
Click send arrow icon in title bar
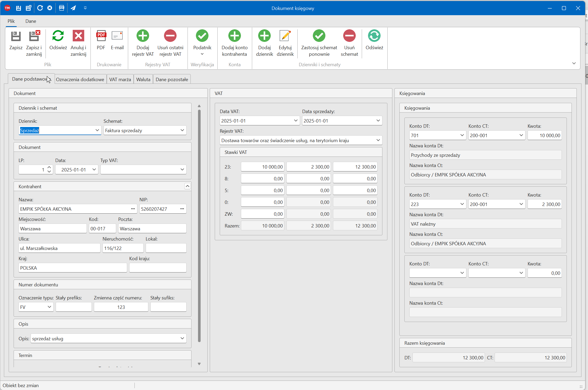pos(73,8)
